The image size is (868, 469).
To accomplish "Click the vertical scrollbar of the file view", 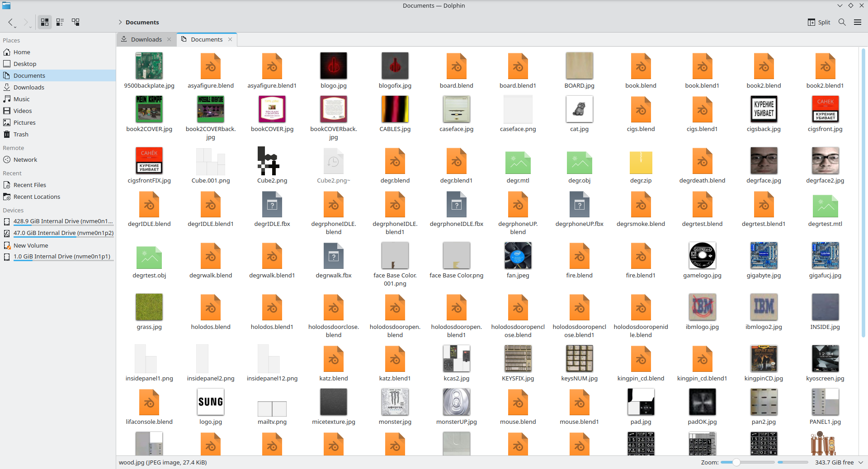I will [863, 192].
